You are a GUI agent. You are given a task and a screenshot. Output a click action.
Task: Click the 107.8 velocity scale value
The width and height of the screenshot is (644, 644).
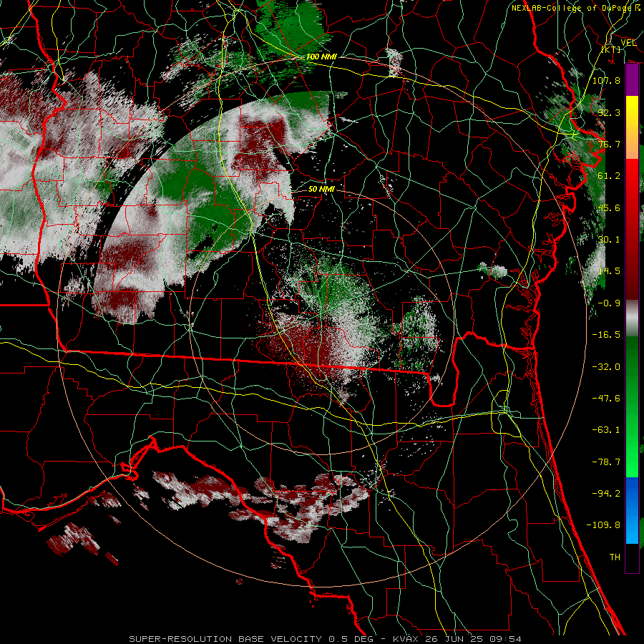[x=606, y=80]
